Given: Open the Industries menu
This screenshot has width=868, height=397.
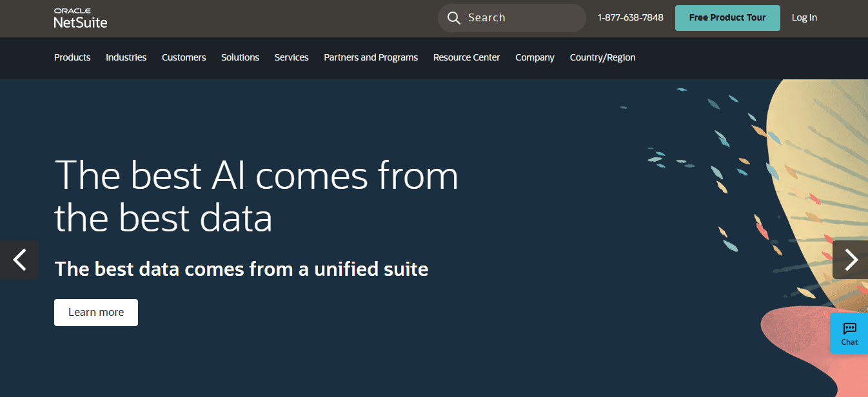Looking at the screenshot, I should point(126,57).
